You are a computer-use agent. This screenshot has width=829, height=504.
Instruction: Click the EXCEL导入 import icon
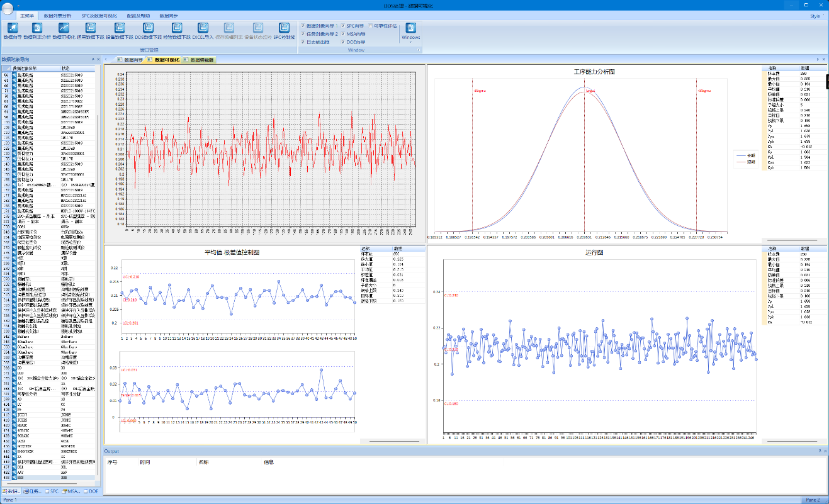click(203, 28)
